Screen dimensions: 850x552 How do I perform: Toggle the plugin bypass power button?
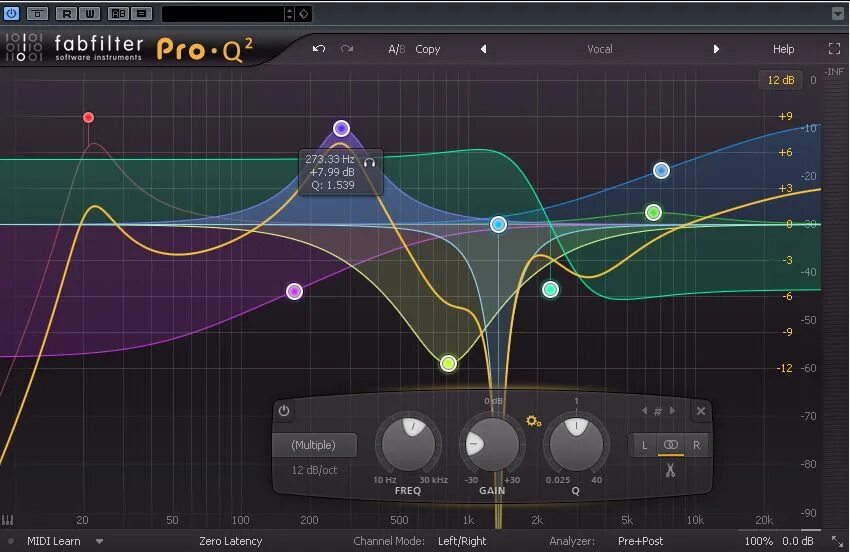(x=11, y=14)
